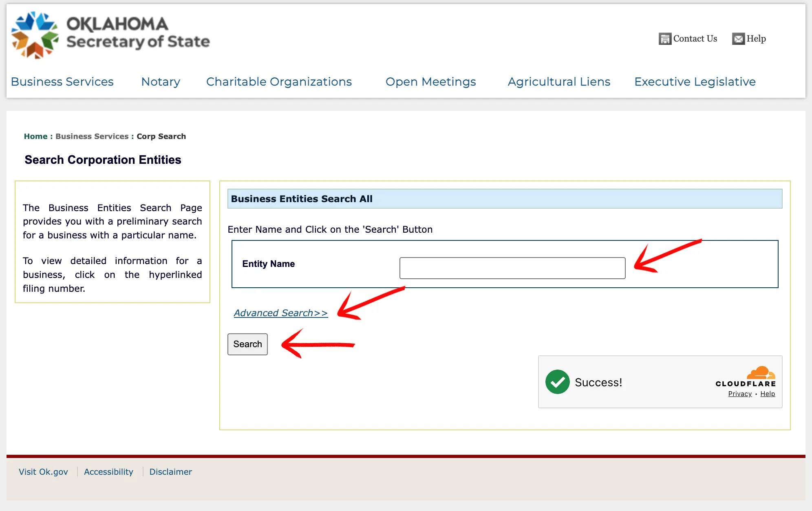This screenshot has width=812, height=511.
Task: Go to Business Services breadcrumb link
Action: pyautogui.click(x=92, y=136)
